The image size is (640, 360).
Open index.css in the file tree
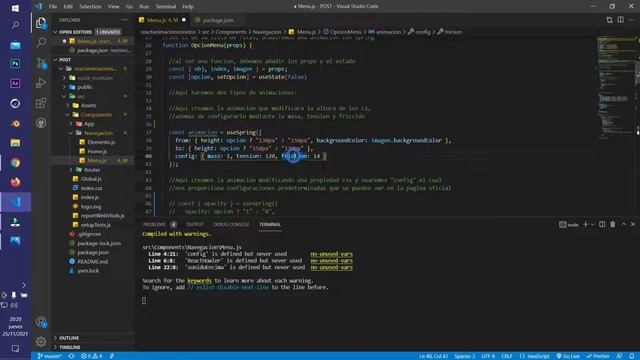(x=91, y=188)
